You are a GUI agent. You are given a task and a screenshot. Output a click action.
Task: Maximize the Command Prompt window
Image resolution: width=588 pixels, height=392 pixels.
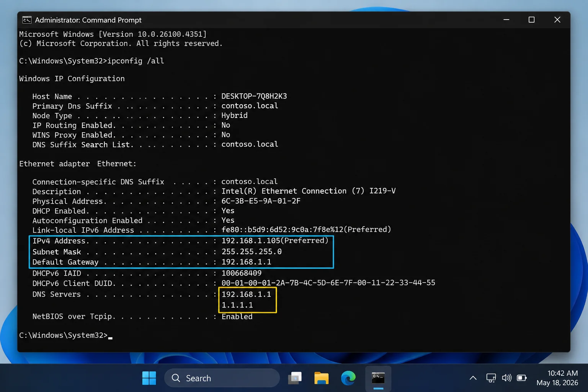pyautogui.click(x=532, y=20)
